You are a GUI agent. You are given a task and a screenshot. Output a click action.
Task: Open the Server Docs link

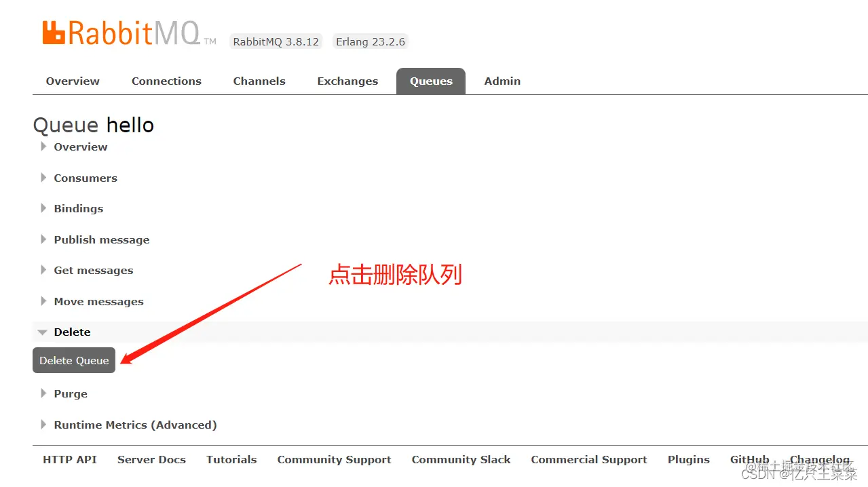pos(151,459)
